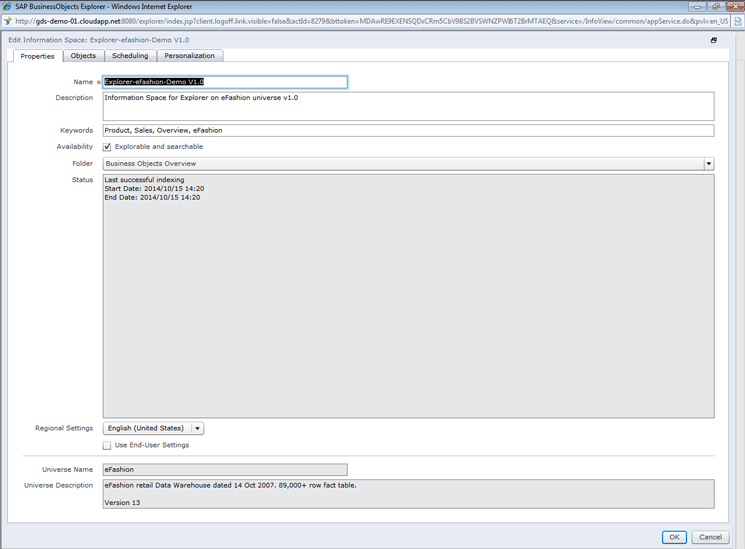Open the Folder dropdown arrow
745x549 pixels.
(x=709, y=164)
